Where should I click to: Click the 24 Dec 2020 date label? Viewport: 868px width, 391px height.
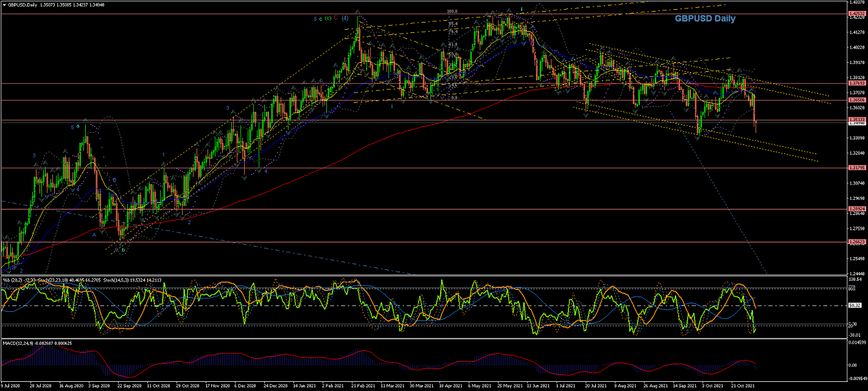275,386
